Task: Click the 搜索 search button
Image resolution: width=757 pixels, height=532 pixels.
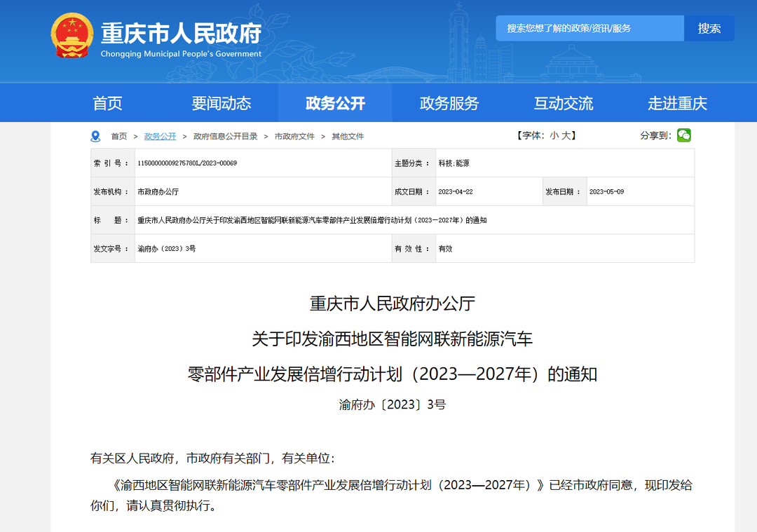Action: pyautogui.click(x=709, y=28)
